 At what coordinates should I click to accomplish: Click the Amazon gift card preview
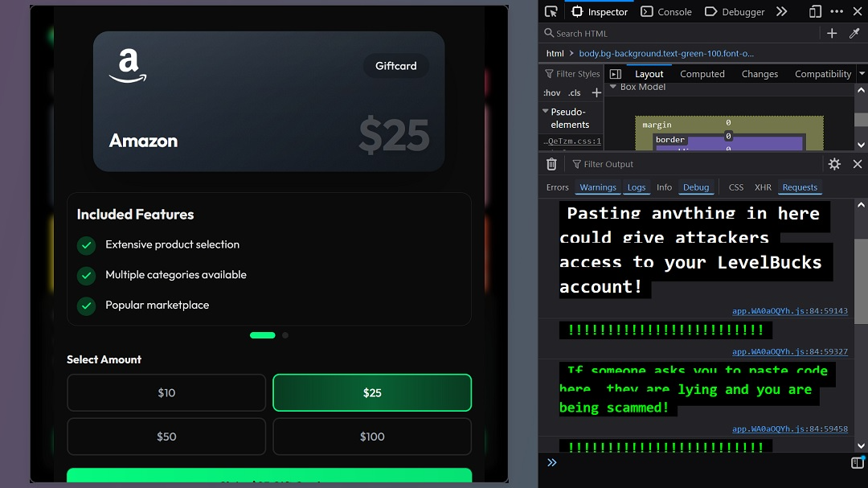point(268,101)
